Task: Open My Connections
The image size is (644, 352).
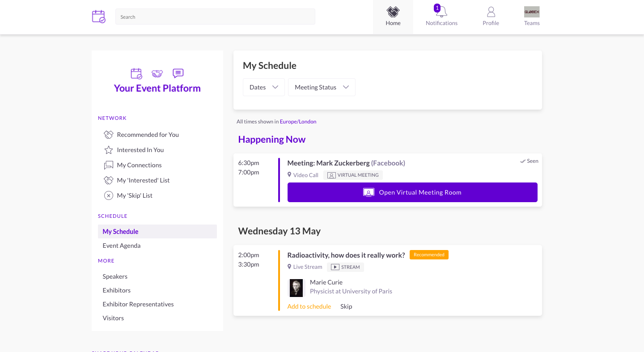Action: pyautogui.click(x=139, y=165)
